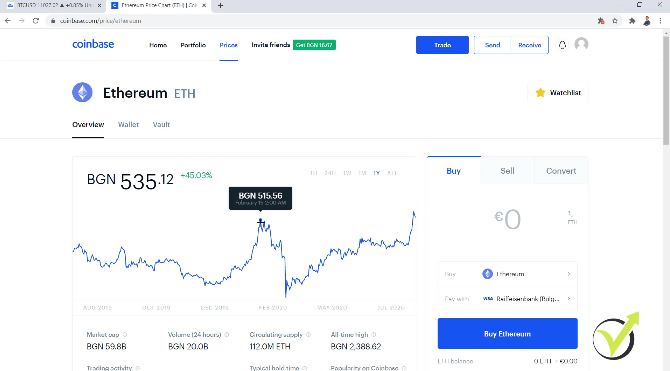The width and height of the screenshot is (670, 371).
Task: Click the green Get BGN badge
Action: [x=314, y=45]
